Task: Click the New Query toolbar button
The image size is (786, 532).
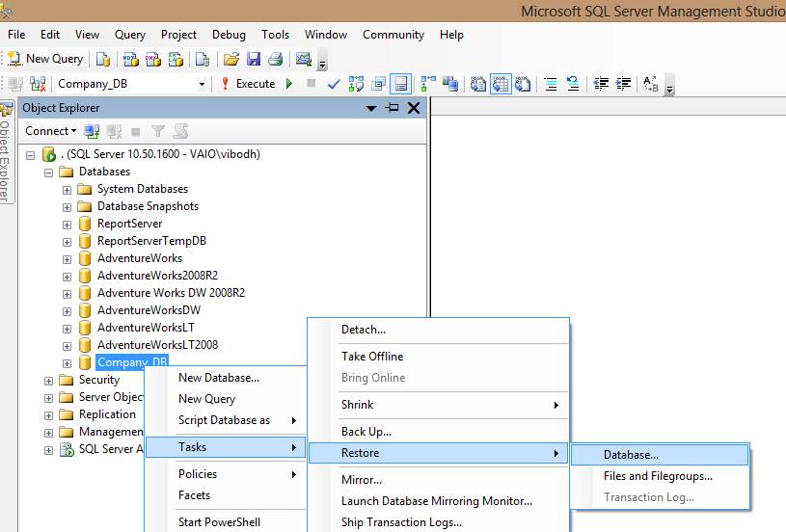Action: (x=45, y=59)
